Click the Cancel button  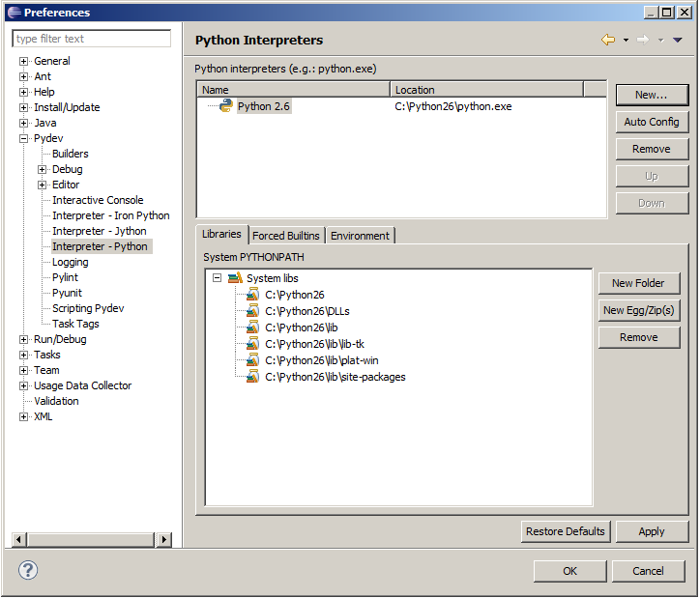[648, 571]
